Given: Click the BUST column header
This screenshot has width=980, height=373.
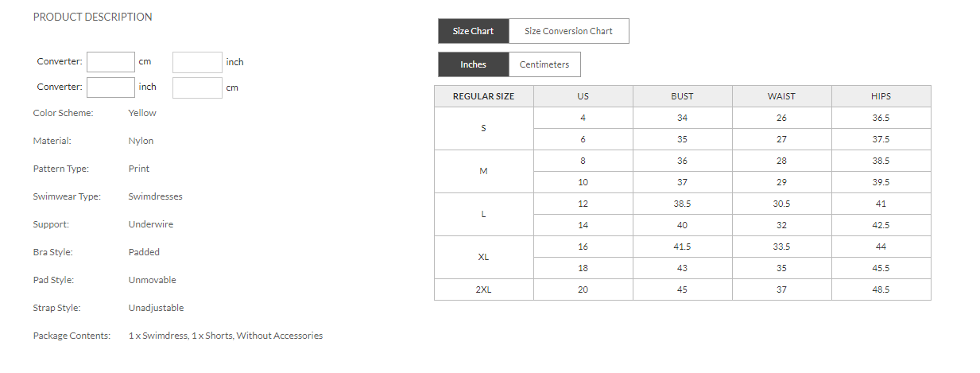Looking at the screenshot, I should [x=682, y=96].
